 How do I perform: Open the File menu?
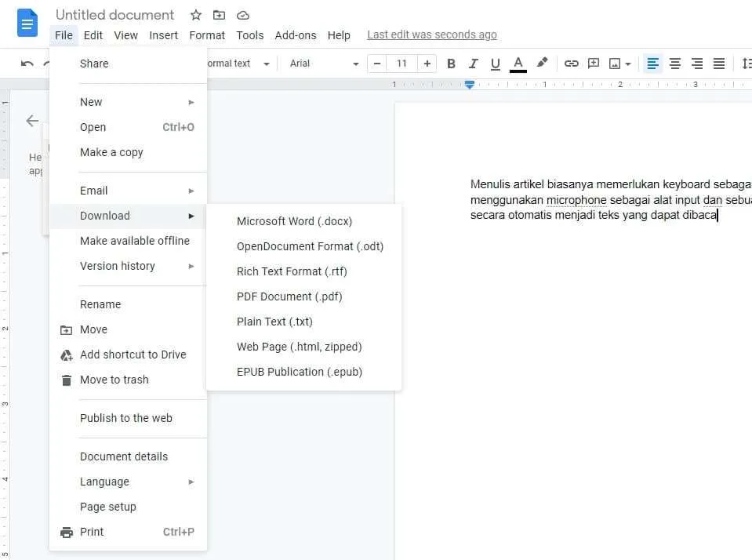point(64,35)
